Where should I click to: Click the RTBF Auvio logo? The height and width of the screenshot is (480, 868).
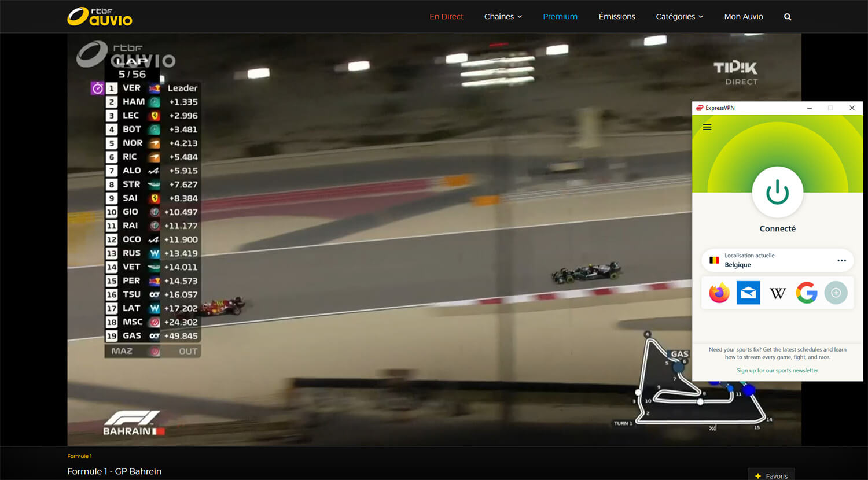click(100, 17)
